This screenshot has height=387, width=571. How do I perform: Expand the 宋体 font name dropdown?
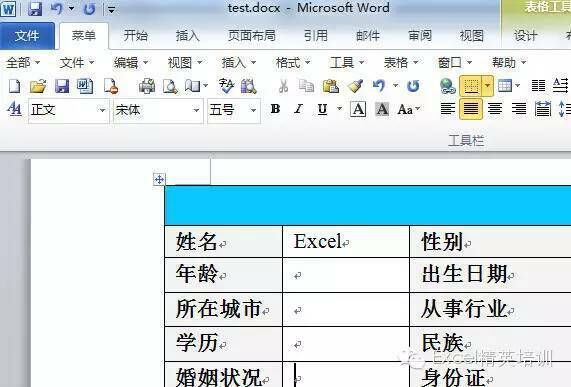(x=196, y=110)
